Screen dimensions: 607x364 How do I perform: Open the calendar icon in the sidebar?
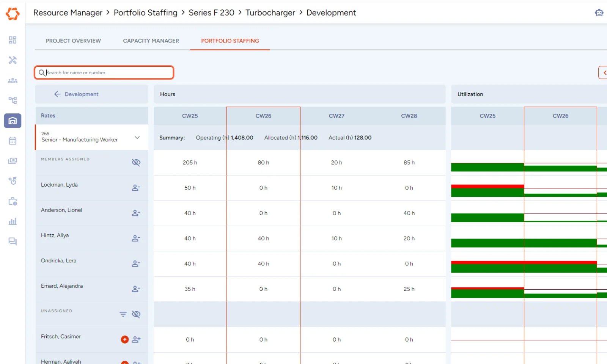point(13,141)
